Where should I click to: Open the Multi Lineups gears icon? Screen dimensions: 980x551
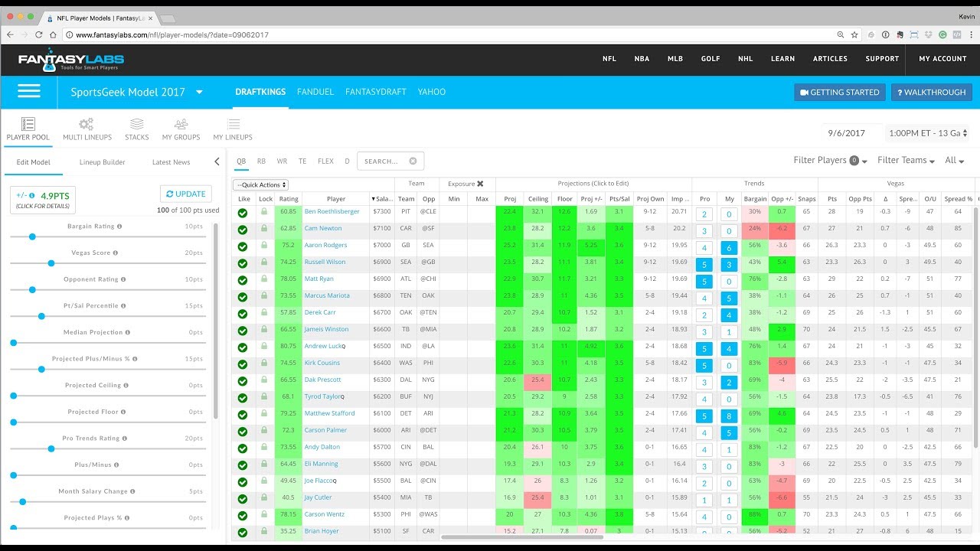[x=87, y=124]
